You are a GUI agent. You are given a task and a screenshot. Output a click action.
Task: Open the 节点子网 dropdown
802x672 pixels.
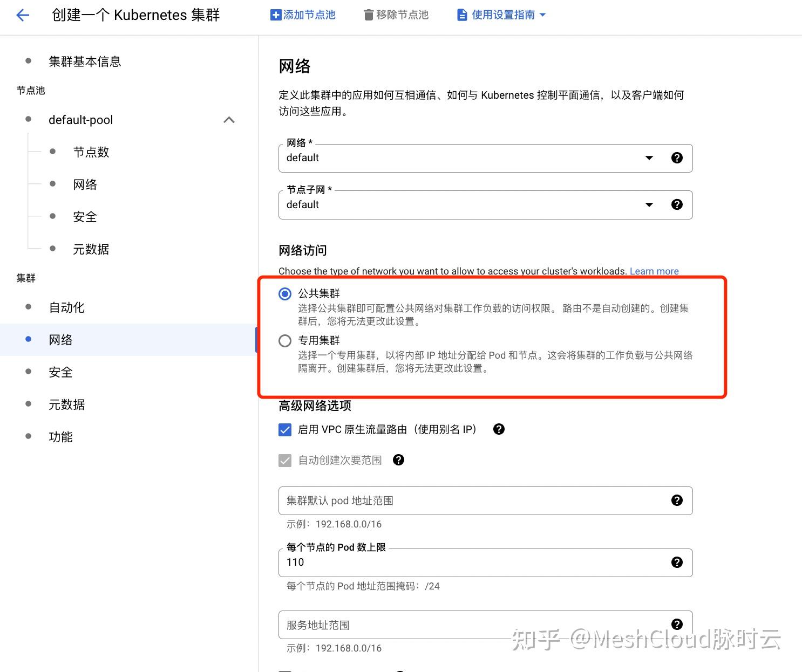649,204
